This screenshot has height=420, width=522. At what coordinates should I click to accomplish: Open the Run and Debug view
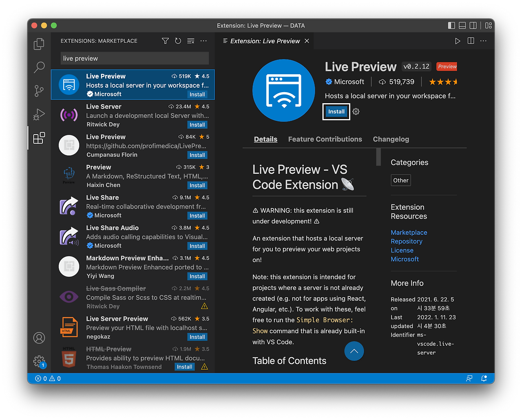pos(39,115)
